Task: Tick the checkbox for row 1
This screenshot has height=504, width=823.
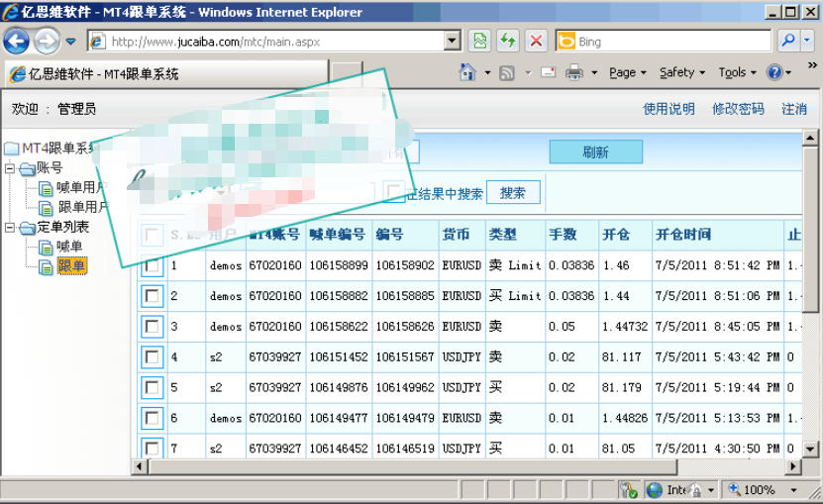Action: coord(153,266)
